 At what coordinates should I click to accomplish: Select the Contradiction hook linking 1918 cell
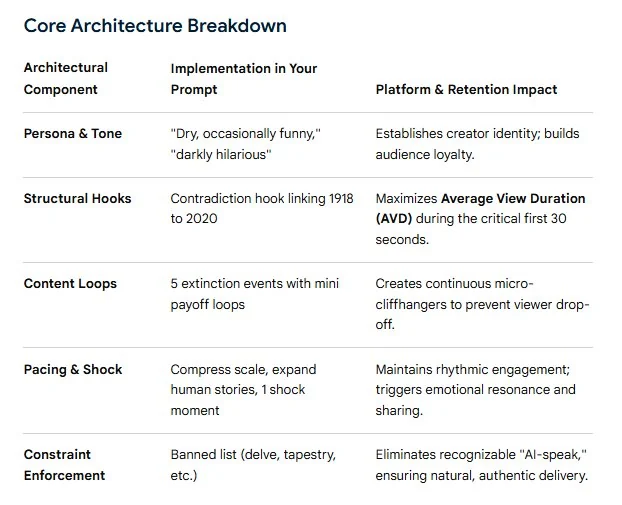tap(262, 209)
